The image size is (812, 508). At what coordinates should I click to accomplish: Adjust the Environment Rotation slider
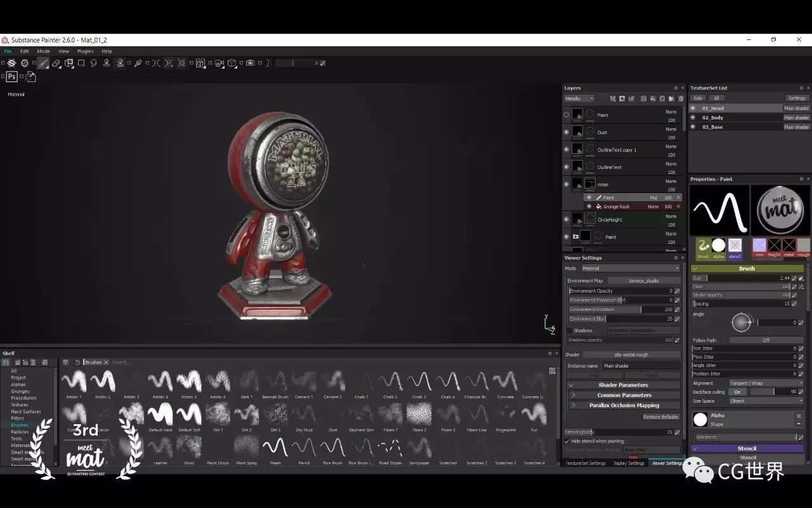(x=620, y=309)
